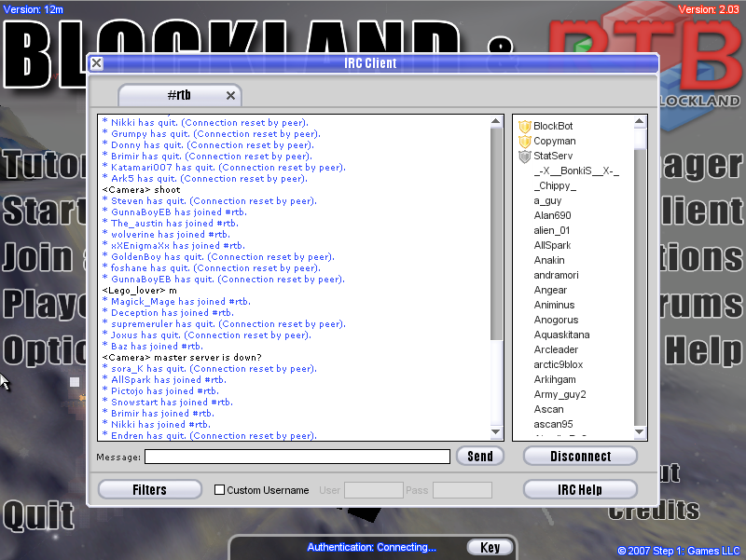Select user Anogorus in the list
Screen dimensions: 746x560
click(x=556, y=320)
